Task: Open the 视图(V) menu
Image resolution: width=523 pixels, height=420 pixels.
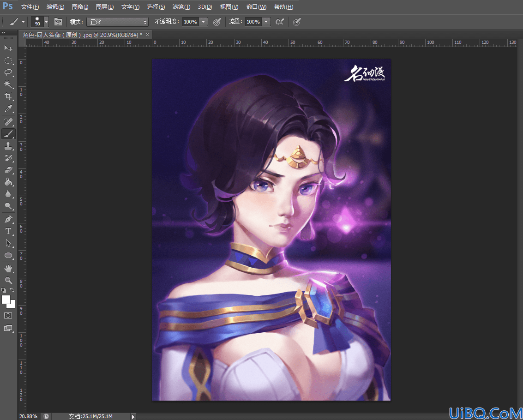Action: (x=229, y=7)
